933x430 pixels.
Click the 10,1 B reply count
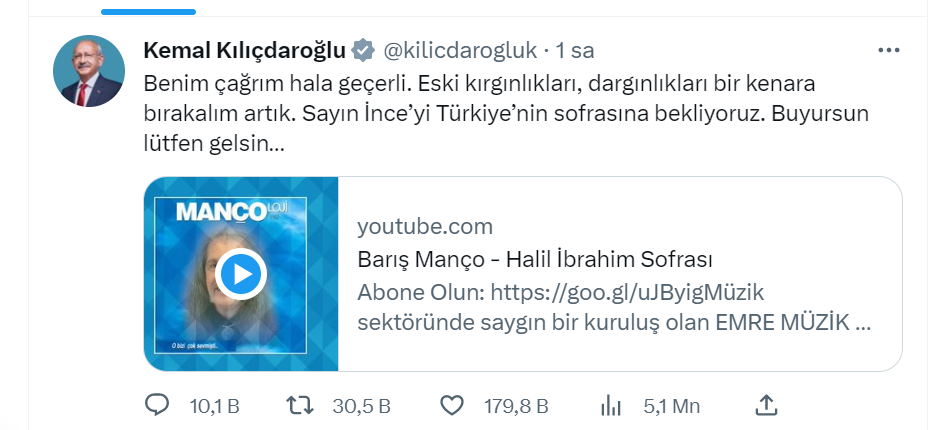(x=214, y=406)
